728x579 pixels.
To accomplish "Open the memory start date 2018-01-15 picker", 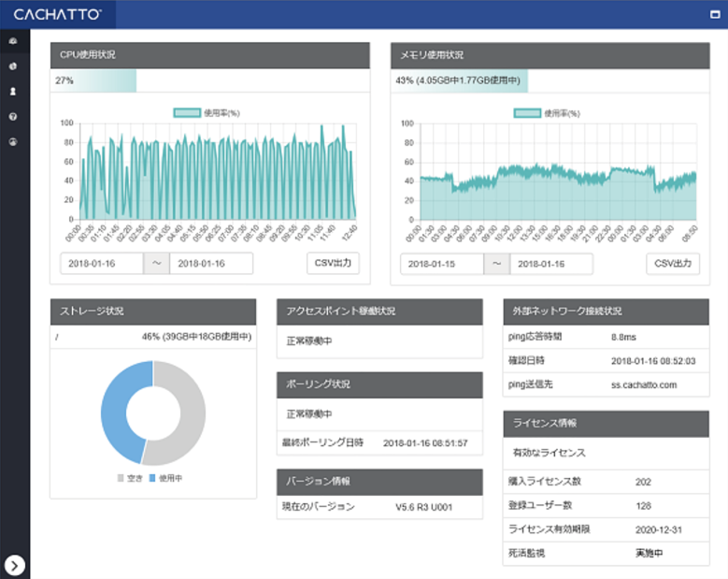I will 441,264.
